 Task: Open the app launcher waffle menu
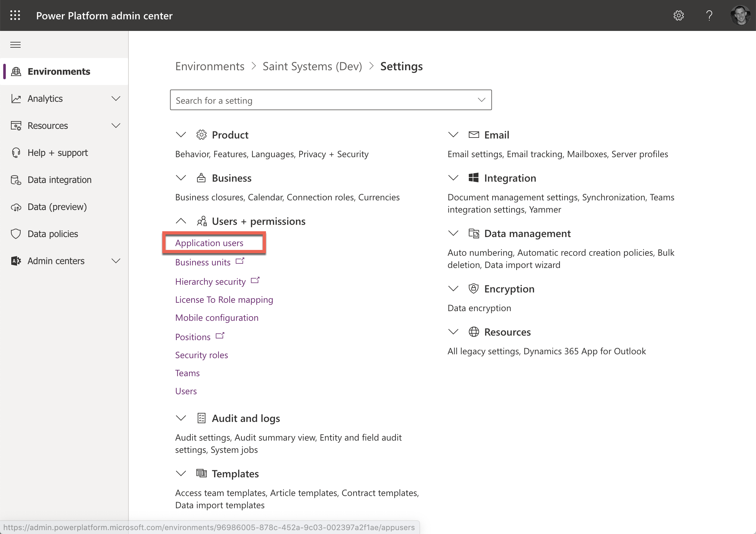15,15
